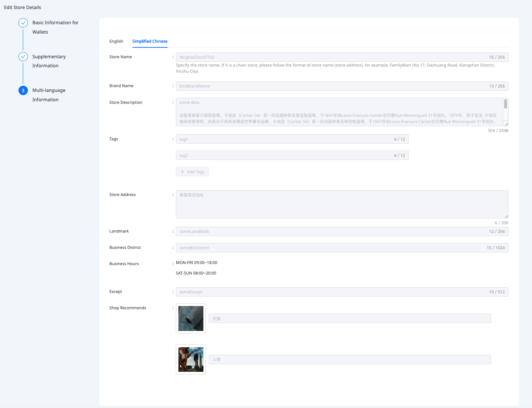Viewport: 532px width, 408px height.
Task: Click the Basic Information step checkmark icon
Action: click(x=23, y=23)
